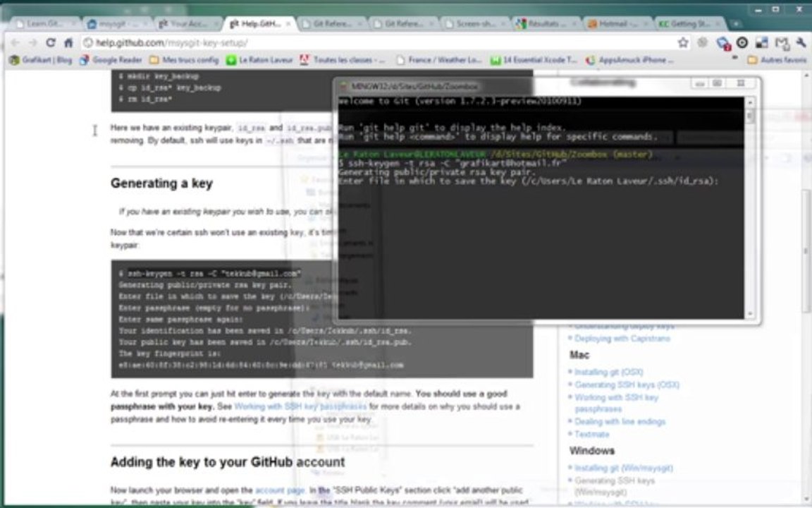
Task: Click the terminal scrollbar down arrow
Action: pyautogui.click(x=749, y=313)
